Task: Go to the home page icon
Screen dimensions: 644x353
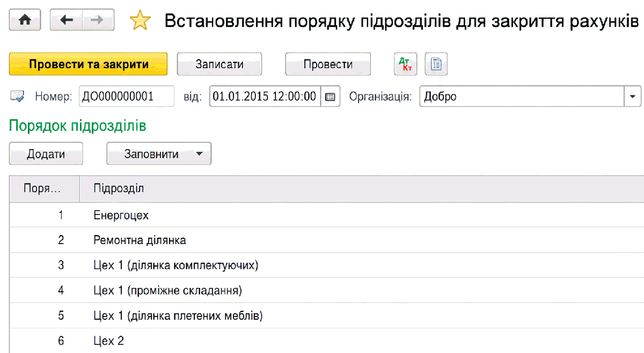Action: (x=25, y=20)
